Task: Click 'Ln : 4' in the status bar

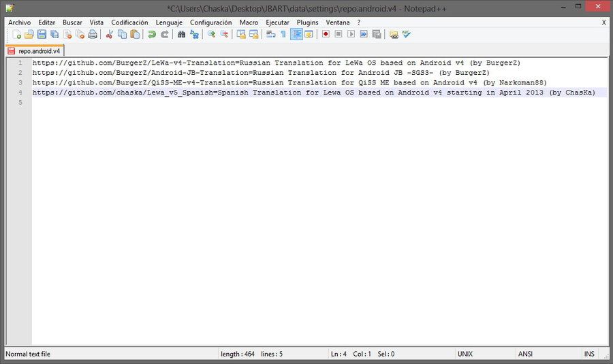Action: (x=339, y=354)
